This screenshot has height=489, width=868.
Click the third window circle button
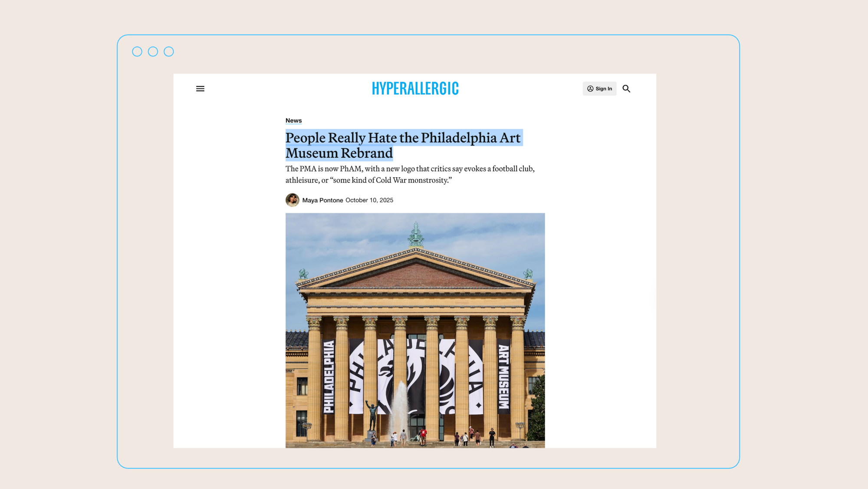169,52
